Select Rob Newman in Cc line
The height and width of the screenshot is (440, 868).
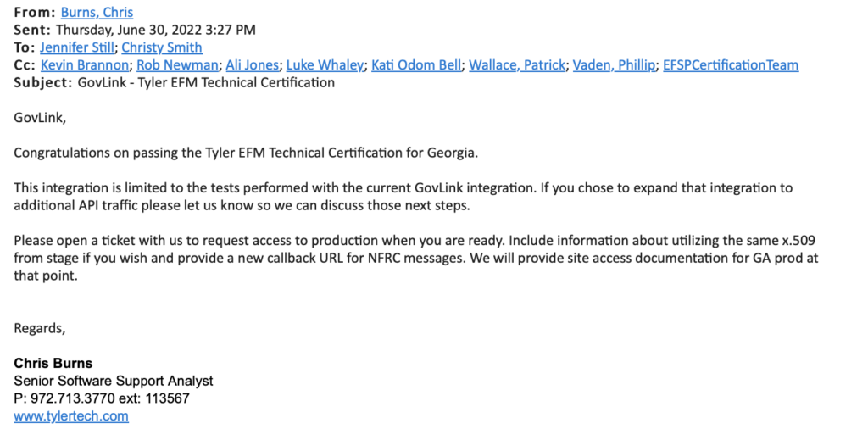tap(177, 65)
